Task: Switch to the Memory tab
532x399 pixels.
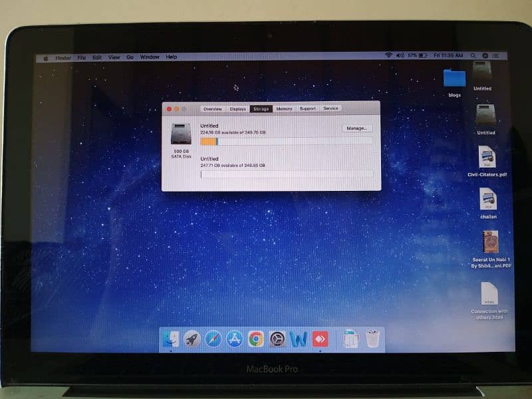Action: click(x=284, y=108)
